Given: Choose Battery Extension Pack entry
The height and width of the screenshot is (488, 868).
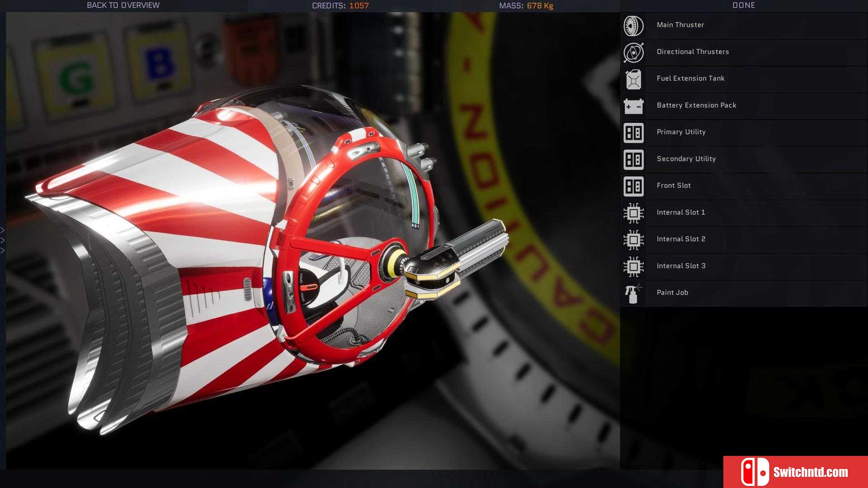Looking at the screenshot, I should point(744,106).
